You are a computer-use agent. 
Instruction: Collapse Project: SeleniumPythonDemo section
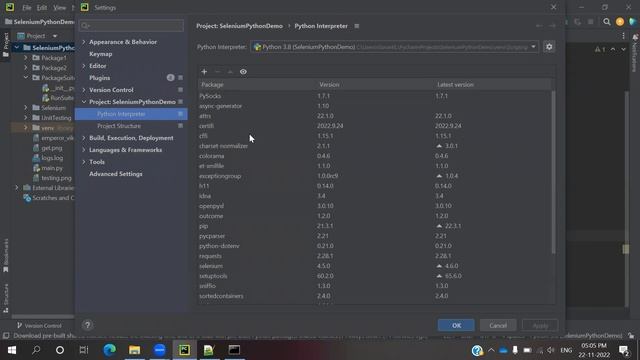pyautogui.click(x=84, y=102)
